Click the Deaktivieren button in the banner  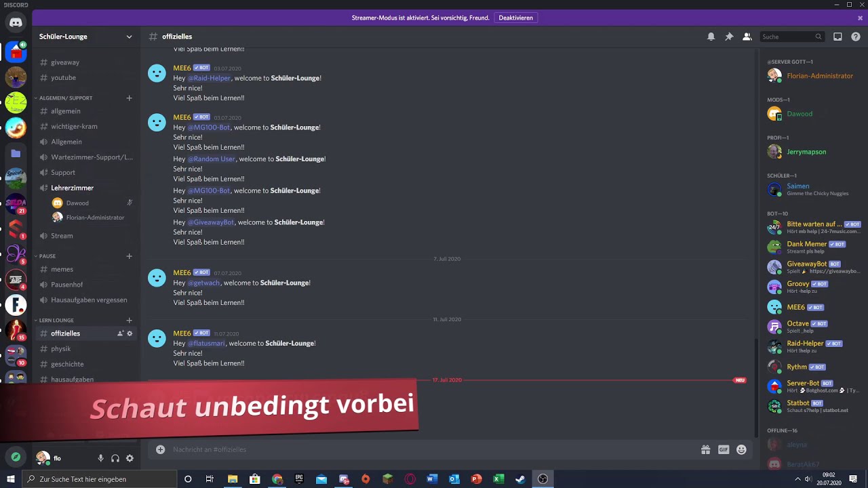point(515,18)
